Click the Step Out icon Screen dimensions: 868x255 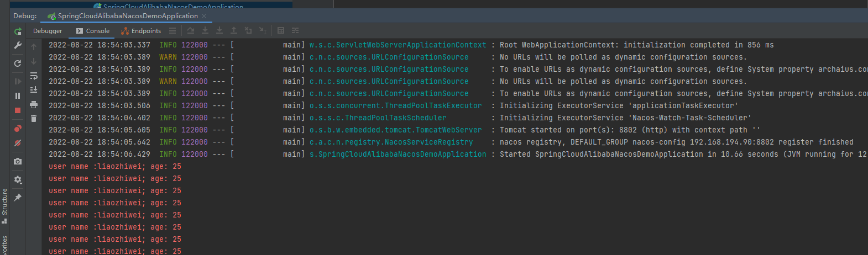[234, 30]
